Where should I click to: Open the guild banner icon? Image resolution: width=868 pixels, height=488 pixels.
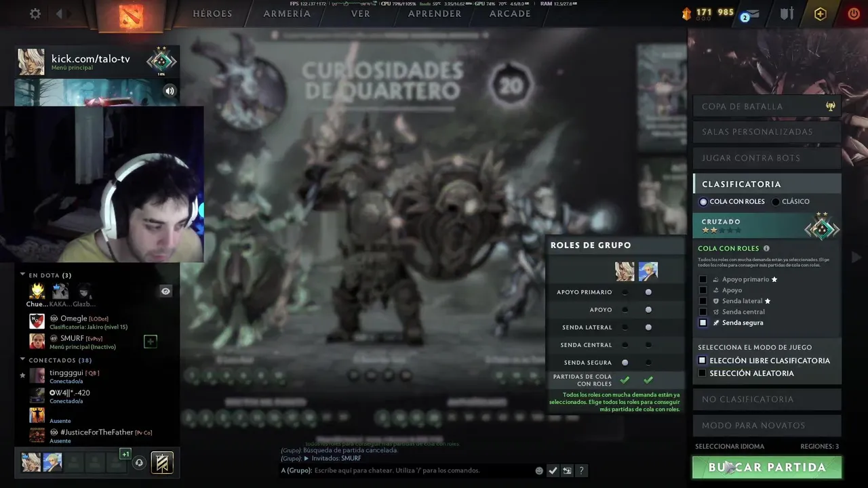tap(162, 462)
